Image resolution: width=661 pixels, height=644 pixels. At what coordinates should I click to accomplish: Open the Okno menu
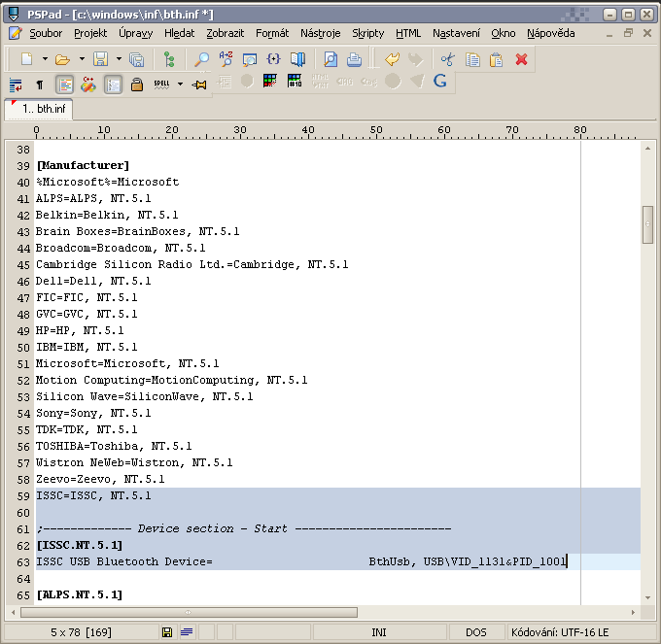click(503, 33)
